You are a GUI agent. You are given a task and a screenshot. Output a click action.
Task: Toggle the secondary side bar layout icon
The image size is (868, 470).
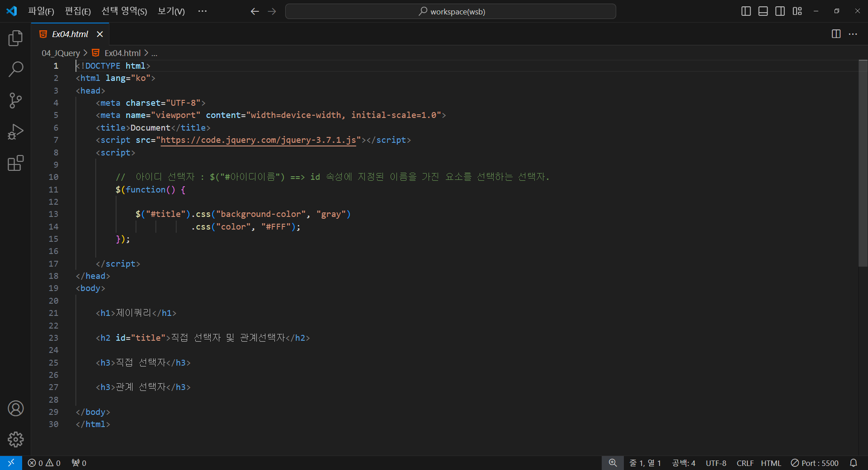[x=780, y=11]
